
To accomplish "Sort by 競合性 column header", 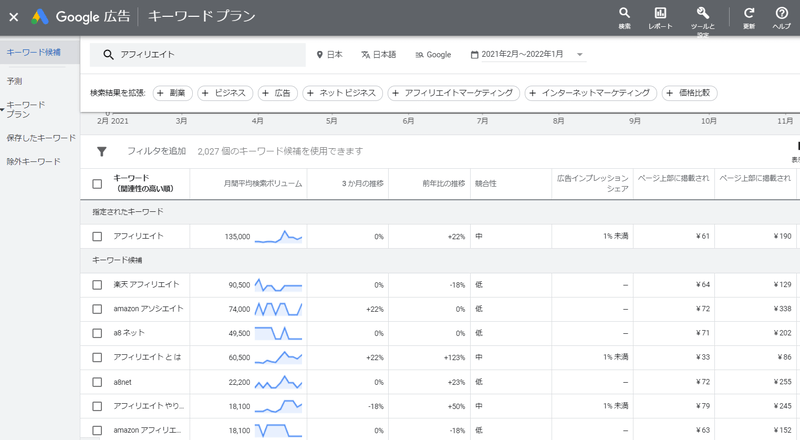I will [x=486, y=184].
